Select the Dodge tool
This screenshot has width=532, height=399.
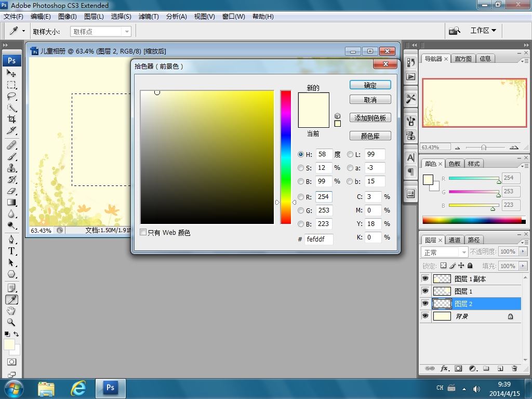point(11,225)
